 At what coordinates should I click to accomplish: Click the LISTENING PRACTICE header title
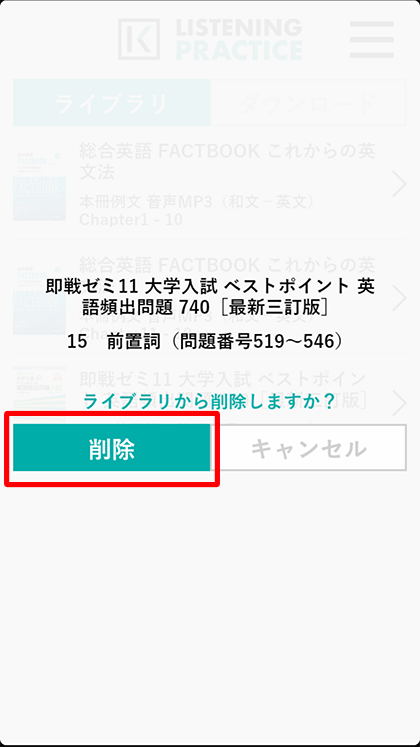pos(239,40)
